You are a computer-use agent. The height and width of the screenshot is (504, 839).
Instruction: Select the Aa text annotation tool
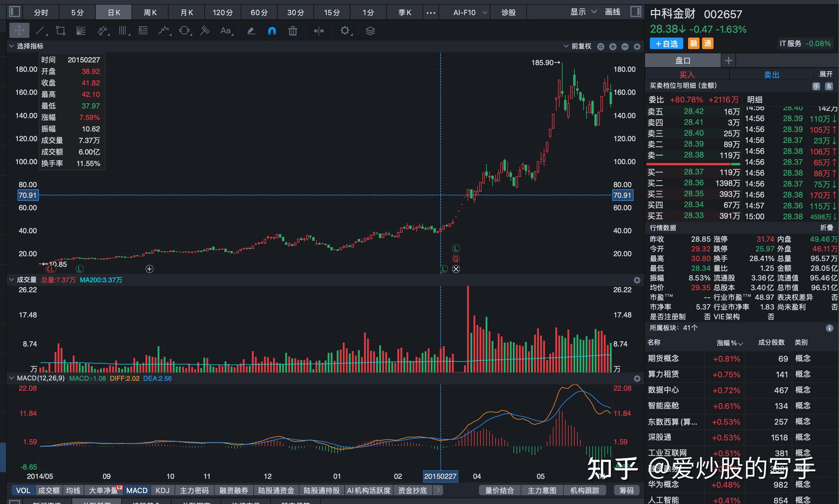click(x=225, y=31)
